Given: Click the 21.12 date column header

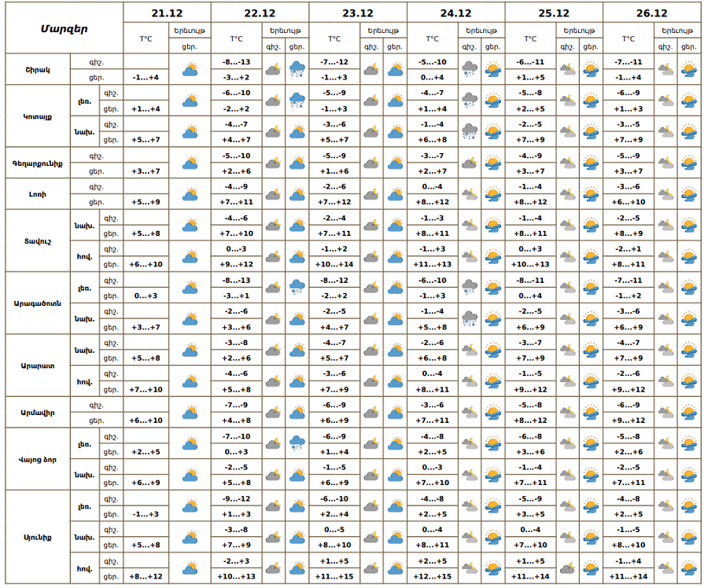Looking at the screenshot, I should pyautogui.click(x=167, y=13).
